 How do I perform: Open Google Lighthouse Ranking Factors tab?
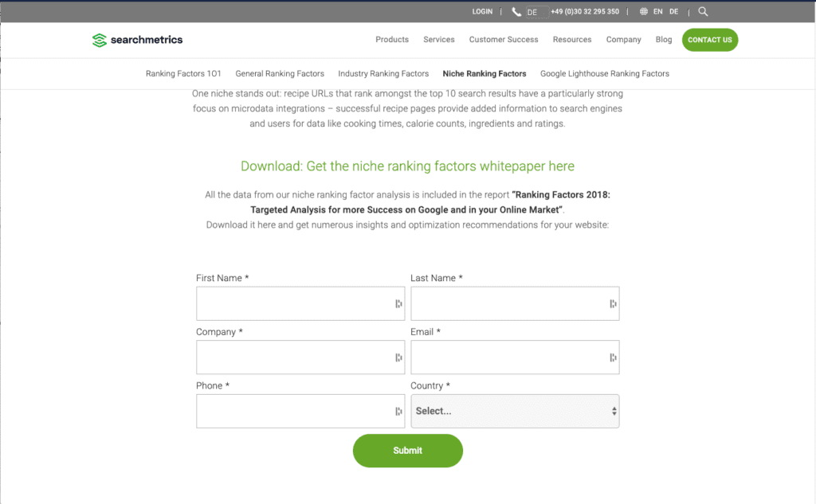point(604,74)
